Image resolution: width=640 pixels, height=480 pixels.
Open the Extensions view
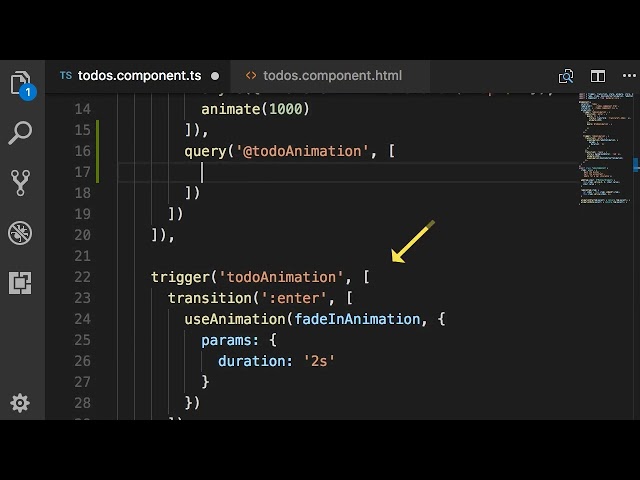pyautogui.click(x=20, y=283)
